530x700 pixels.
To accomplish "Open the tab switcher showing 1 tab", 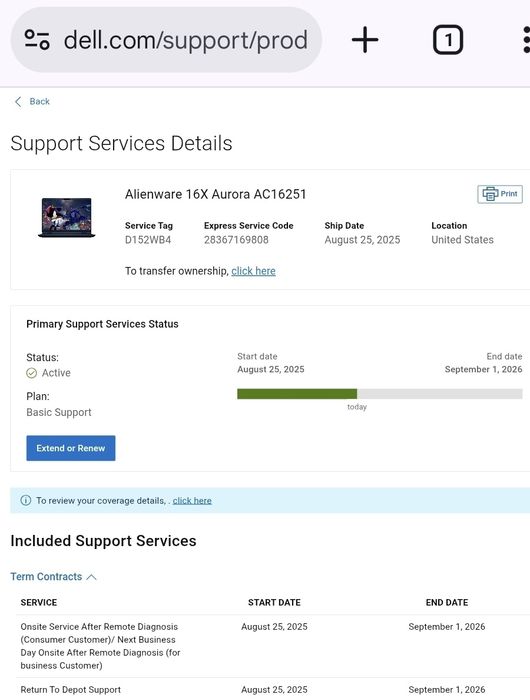I will (x=448, y=40).
